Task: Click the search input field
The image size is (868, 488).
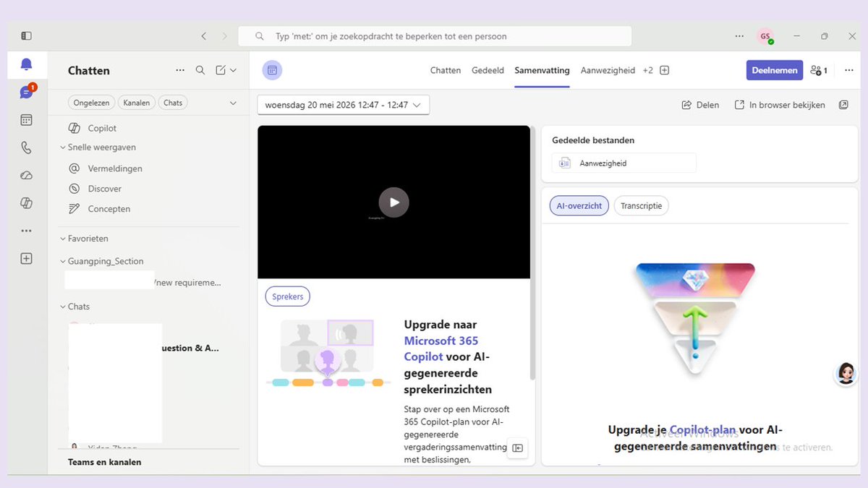Action: (435, 36)
